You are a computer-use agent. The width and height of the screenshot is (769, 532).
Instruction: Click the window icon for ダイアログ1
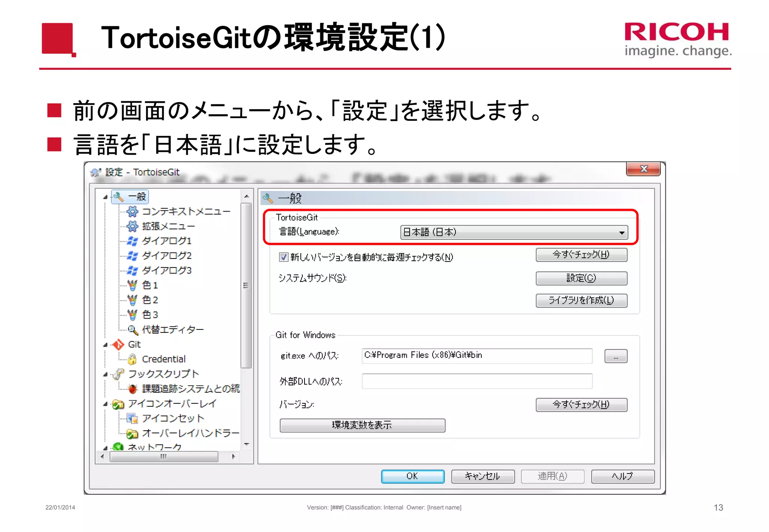coord(132,241)
